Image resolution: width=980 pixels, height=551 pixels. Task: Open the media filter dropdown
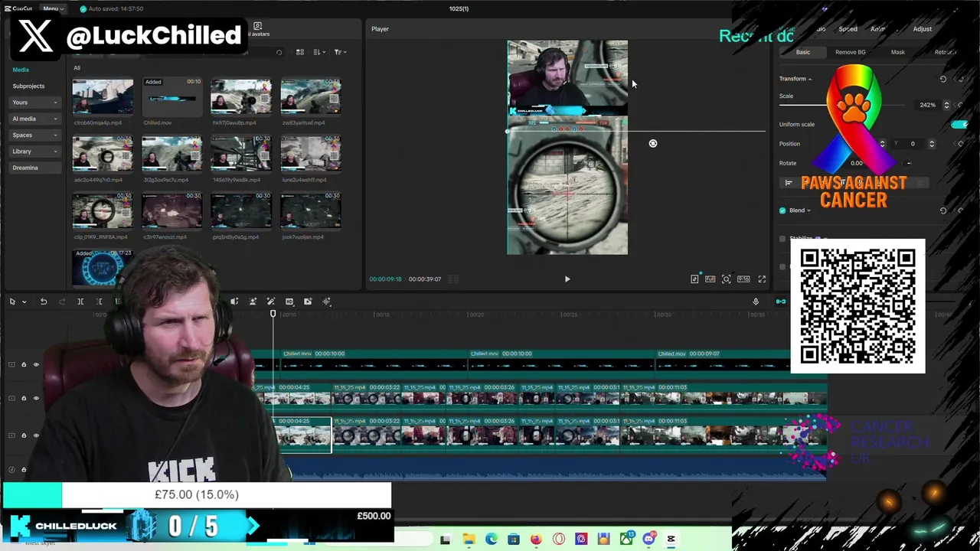tap(340, 52)
